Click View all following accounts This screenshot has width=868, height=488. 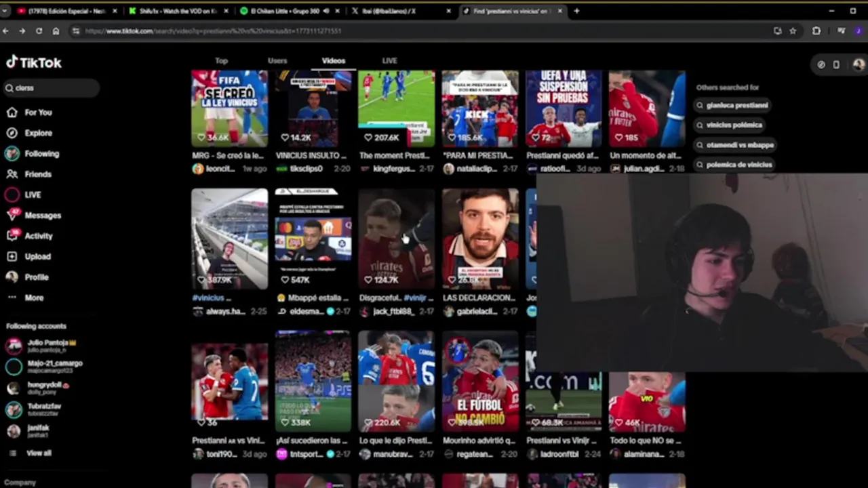point(39,453)
